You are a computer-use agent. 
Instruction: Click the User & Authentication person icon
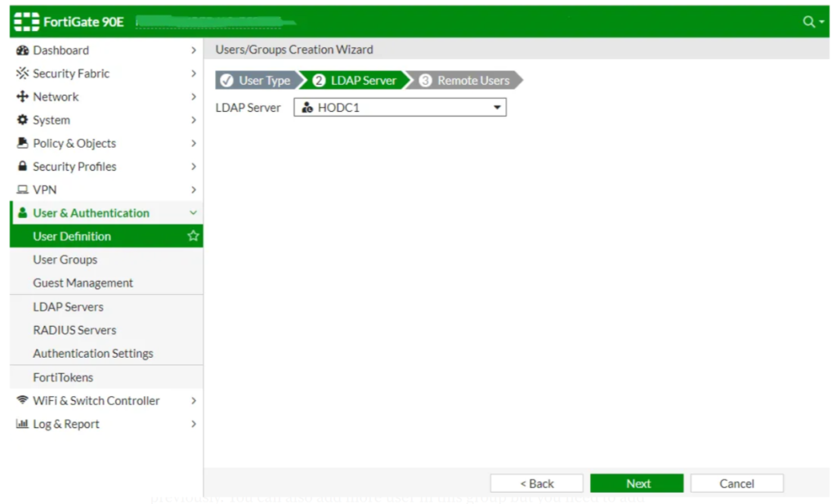tap(22, 213)
